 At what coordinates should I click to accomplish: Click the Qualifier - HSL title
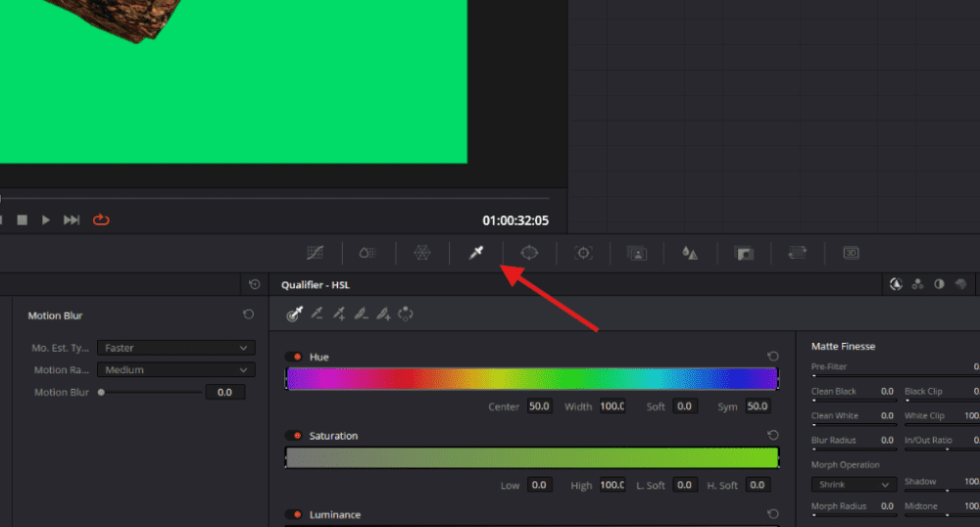pos(315,285)
